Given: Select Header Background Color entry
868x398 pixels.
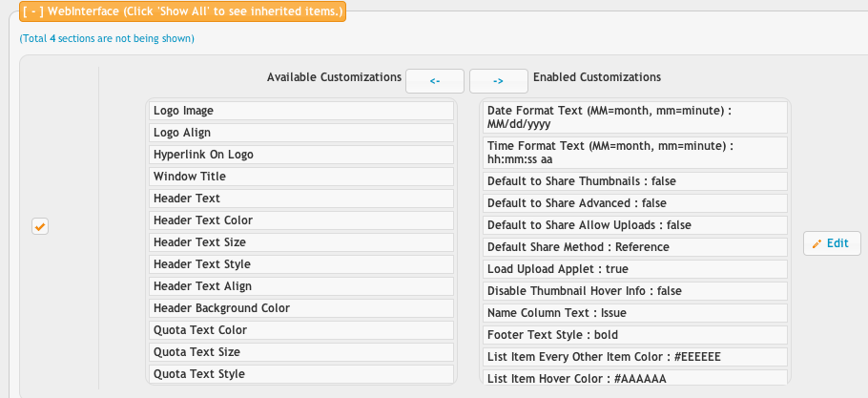Looking at the screenshot, I should [x=301, y=308].
